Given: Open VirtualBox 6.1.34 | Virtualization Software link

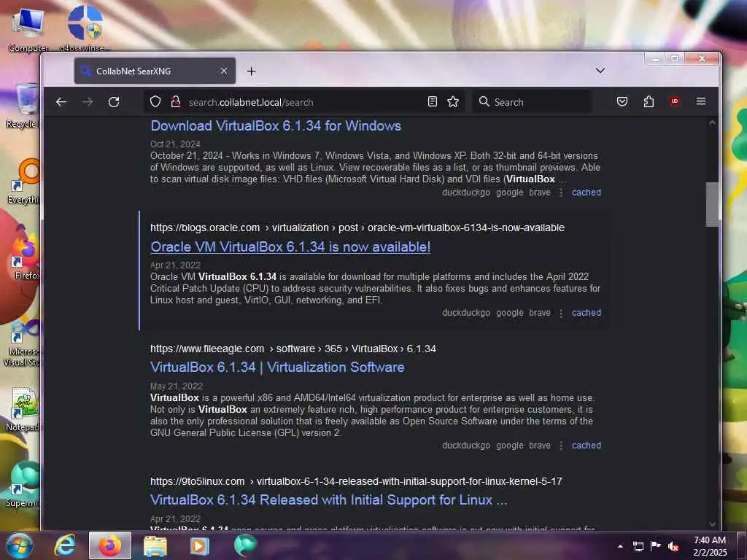Looking at the screenshot, I should 277,367.
